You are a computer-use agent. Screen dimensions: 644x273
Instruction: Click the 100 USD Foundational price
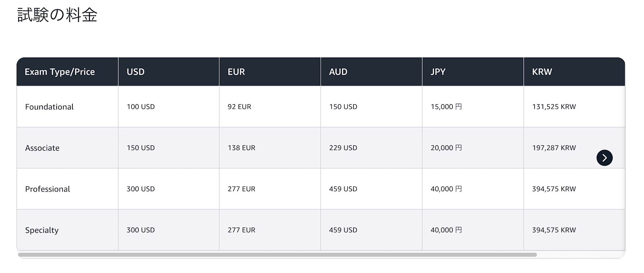(140, 107)
